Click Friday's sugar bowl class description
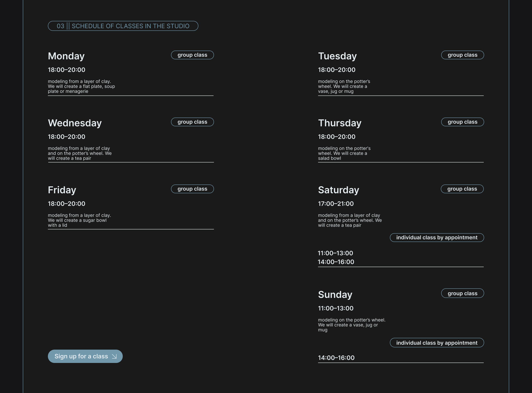The image size is (532, 393). pos(79,220)
